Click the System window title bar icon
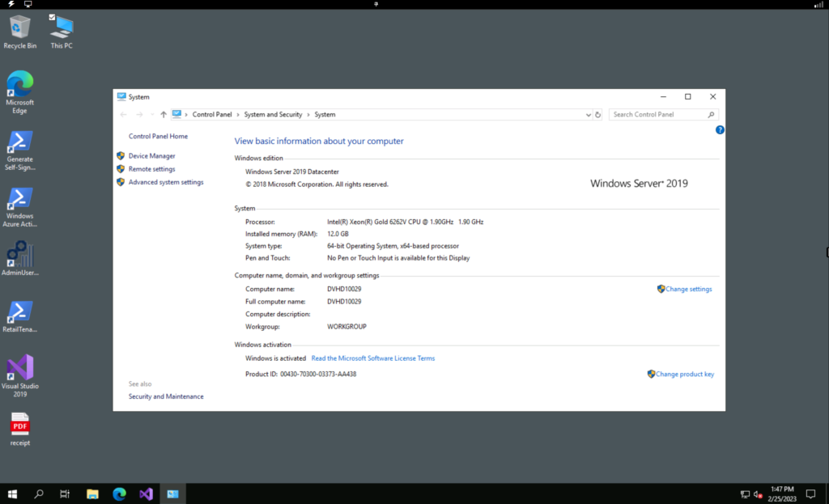829x504 pixels. [121, 97]
